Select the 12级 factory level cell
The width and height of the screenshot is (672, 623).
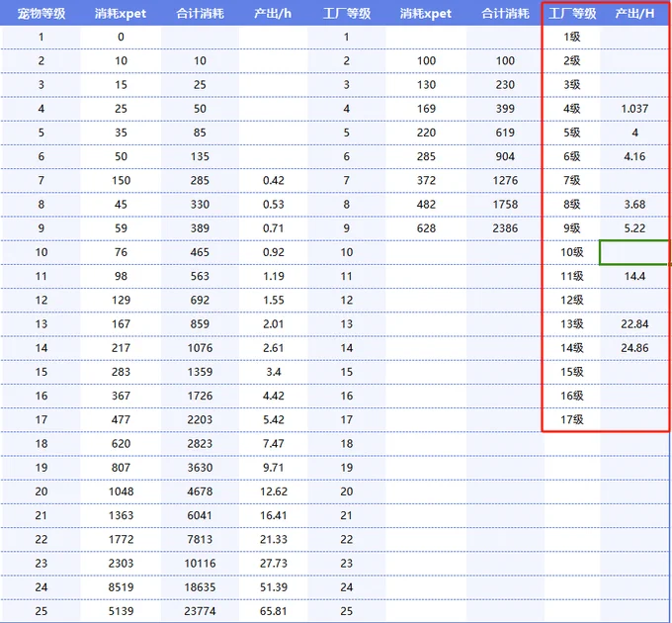(x=572, y=300)
